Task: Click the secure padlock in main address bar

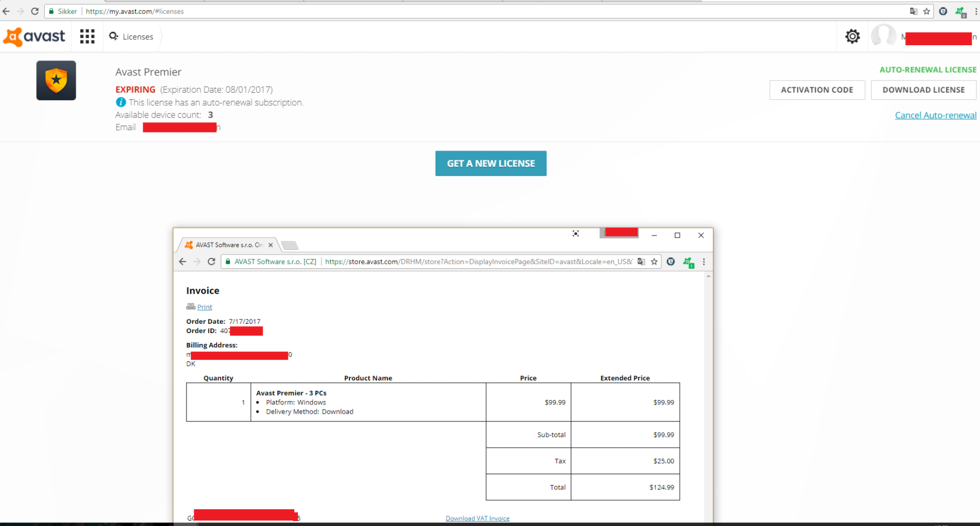Action: pos(51,11)
